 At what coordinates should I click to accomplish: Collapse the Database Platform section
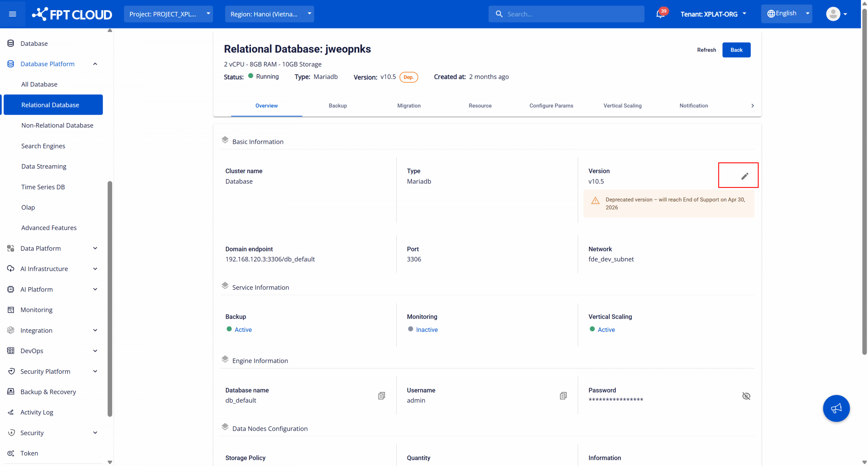[x=95, y=64]
